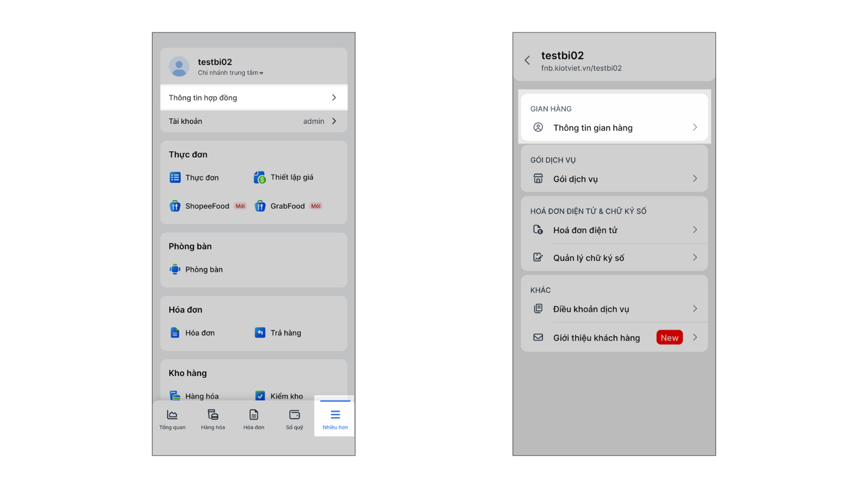Image resolution: width=868 pixels, height=488 pixels.
Task: Switch to the Sổ quỹ tab
Action: coord(294,419)
